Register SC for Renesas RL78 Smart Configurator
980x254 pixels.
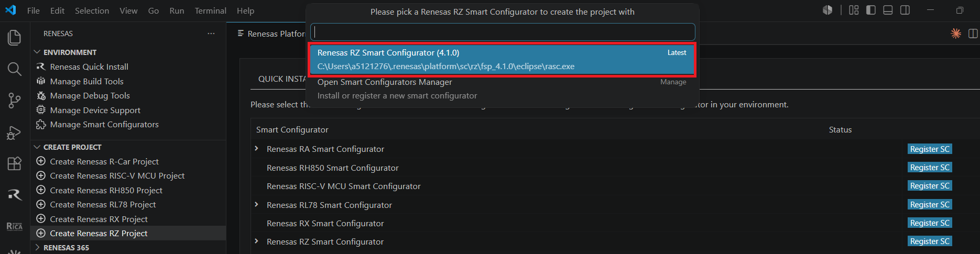pos(930,204)
